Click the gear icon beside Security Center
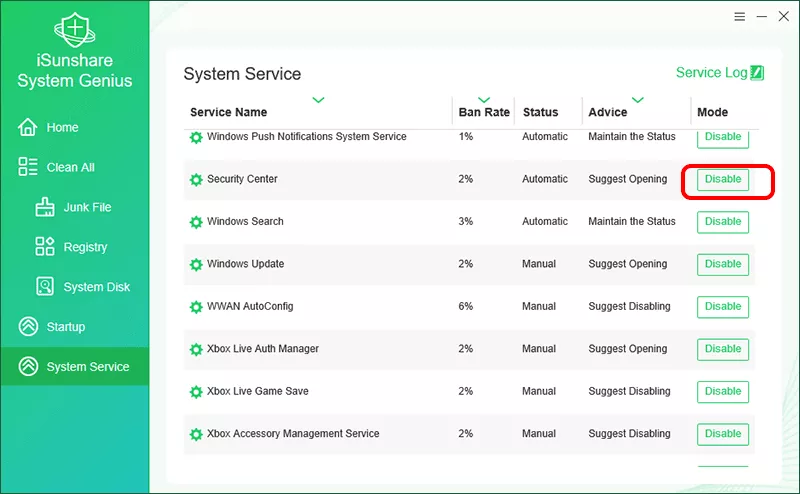Viewport: 800px width, 494px height. pos(196,180)
